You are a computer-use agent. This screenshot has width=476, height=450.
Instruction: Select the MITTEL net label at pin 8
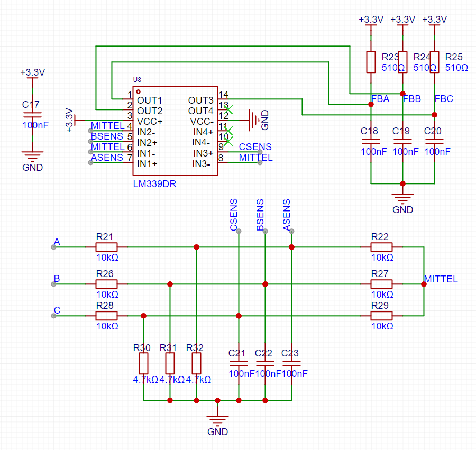(255, 158)
